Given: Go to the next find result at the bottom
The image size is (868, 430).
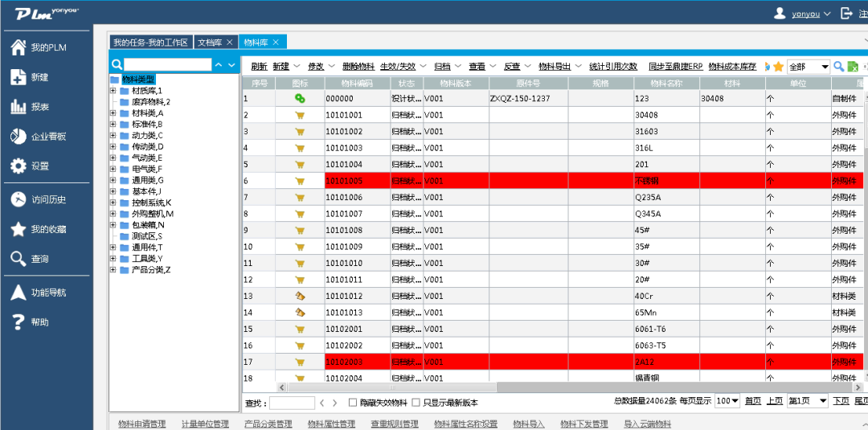Looking at the screenshot, I should [336, 403].
